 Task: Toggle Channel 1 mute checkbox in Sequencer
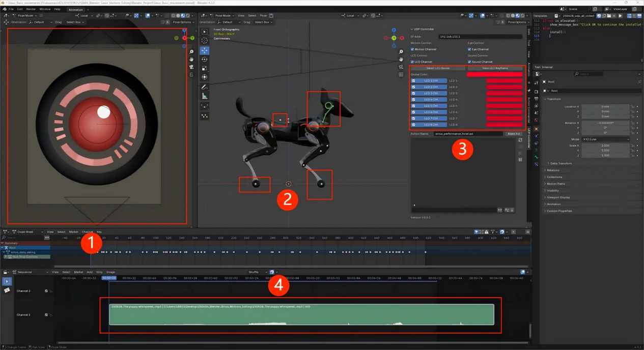(46, 315)
